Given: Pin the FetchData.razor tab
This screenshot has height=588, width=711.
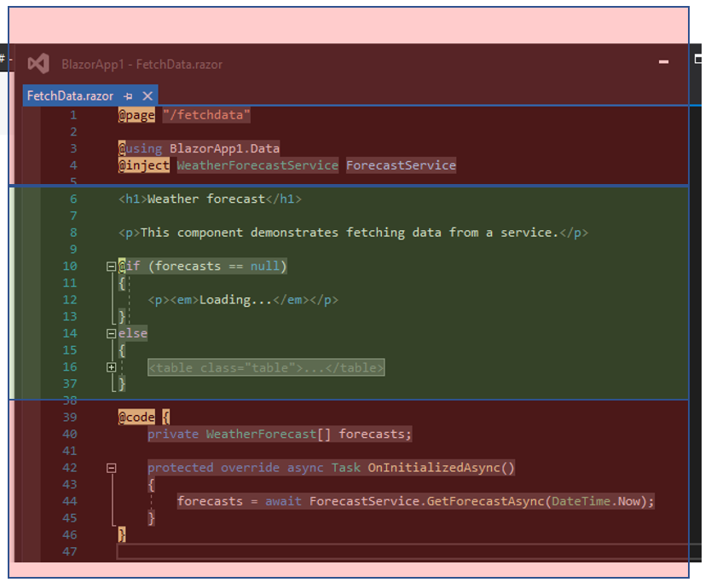Looking at the screenshot, I should click(x=129, y=96).
